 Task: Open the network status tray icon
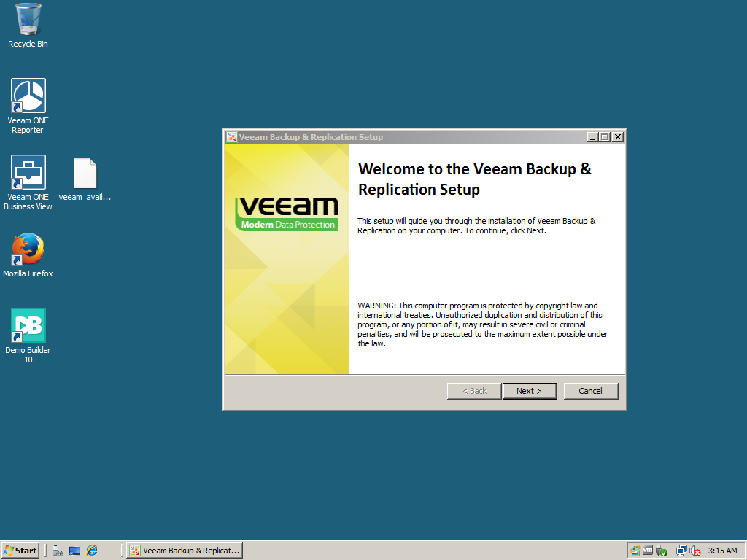(682, 551)
